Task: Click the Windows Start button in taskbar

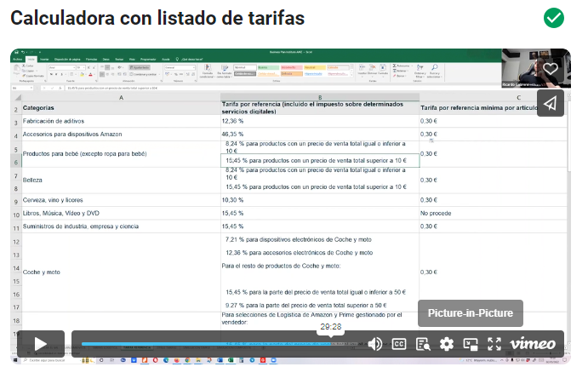Action: [15, 360]
